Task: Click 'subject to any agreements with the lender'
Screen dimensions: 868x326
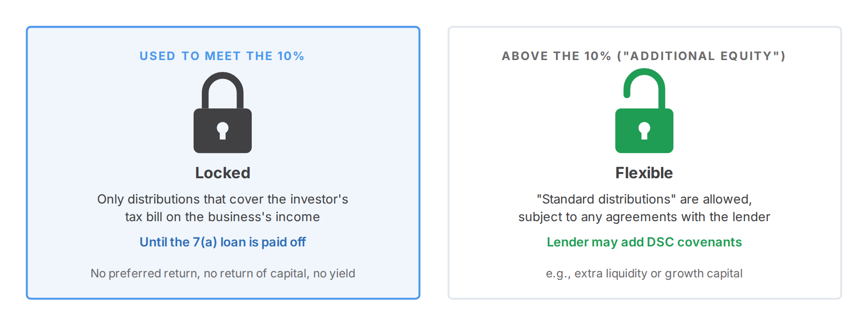Action: coord(644,217)
